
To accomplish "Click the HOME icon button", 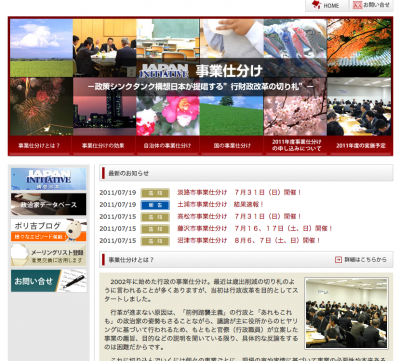I will point(327,5).
